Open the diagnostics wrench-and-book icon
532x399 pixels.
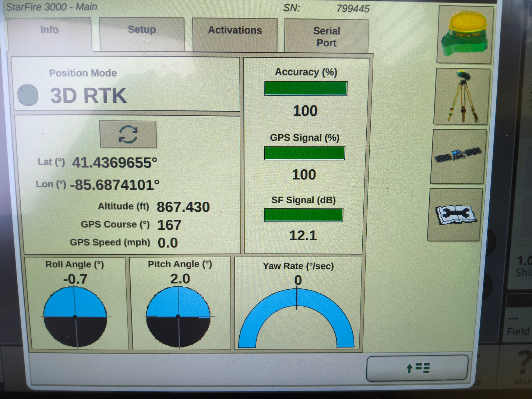pos(455,215)
